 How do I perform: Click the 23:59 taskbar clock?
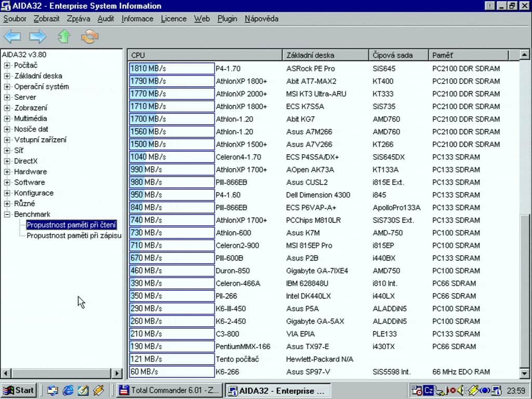coord(516,391)
